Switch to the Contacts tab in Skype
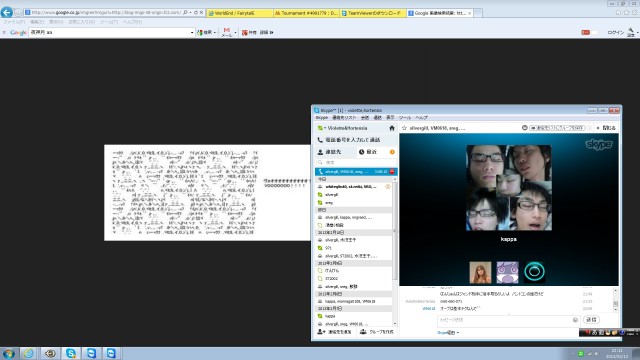Viewport: 640px width, 360px height. click(336, 152)
